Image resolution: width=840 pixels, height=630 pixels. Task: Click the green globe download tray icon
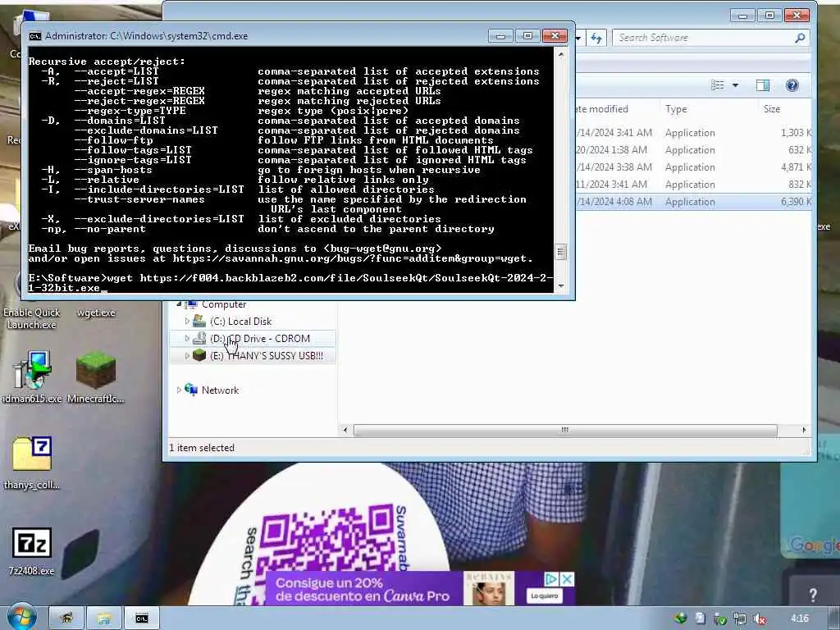681,619
